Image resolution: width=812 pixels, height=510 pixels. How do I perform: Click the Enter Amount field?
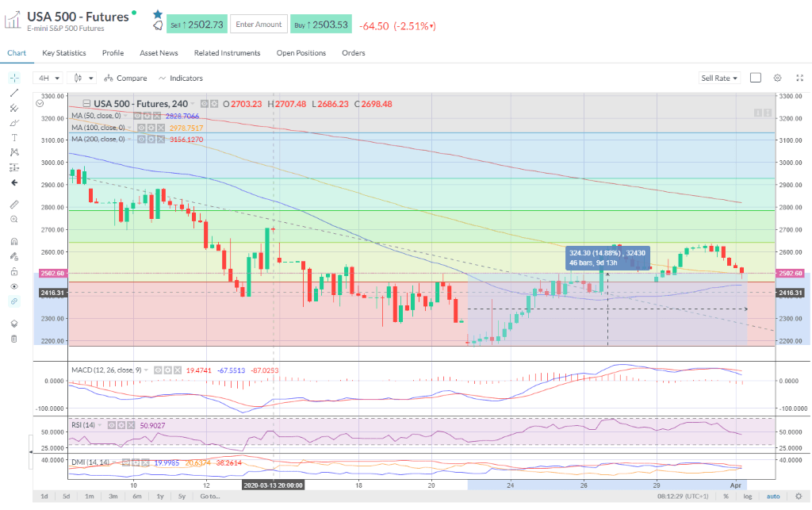[x=259, y=25]
